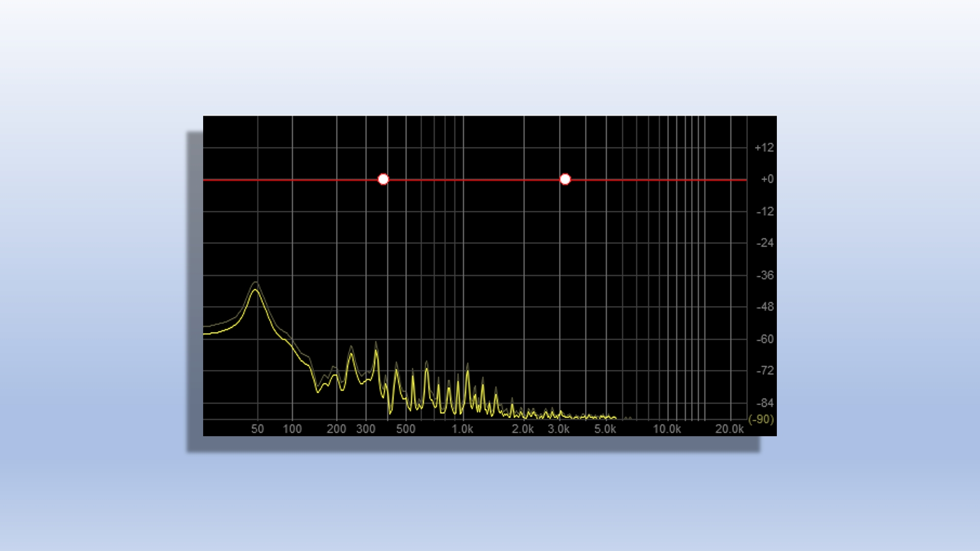The height and width of the screenshot is (551, 980).
Task: Click the 10.0k frequency label
Action: pyautogui.click(x=667, y=429)
